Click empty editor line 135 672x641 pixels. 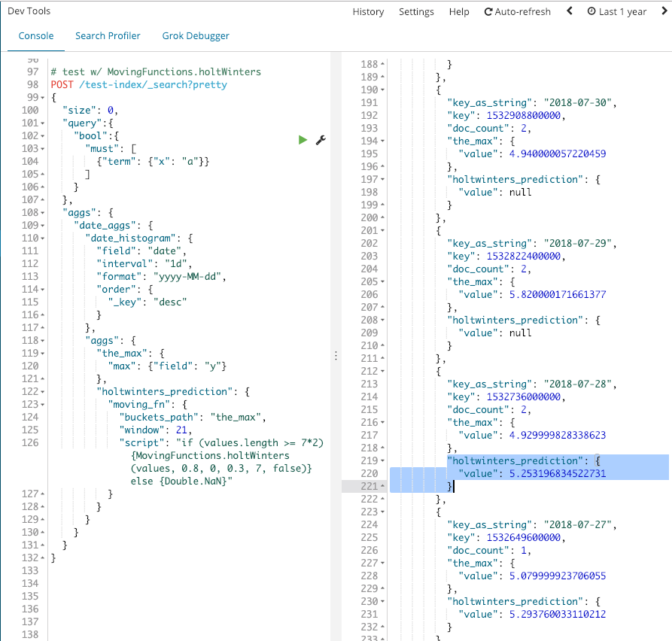coord(189,596)
